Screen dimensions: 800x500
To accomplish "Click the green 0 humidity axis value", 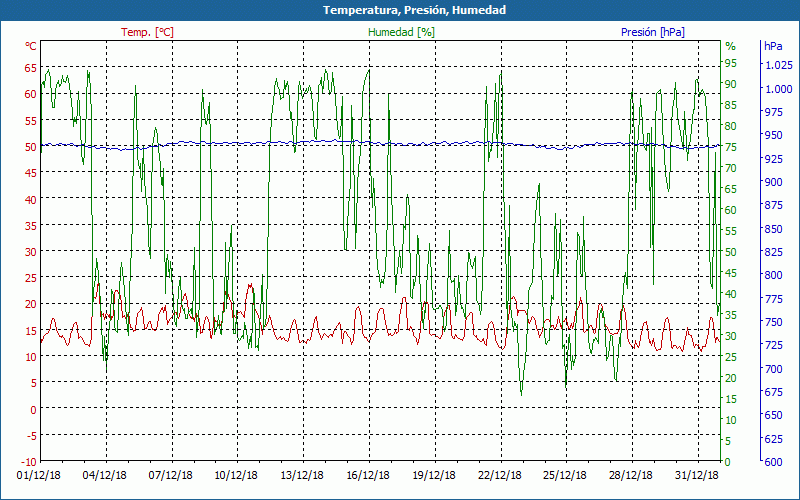I will point(728,462).
